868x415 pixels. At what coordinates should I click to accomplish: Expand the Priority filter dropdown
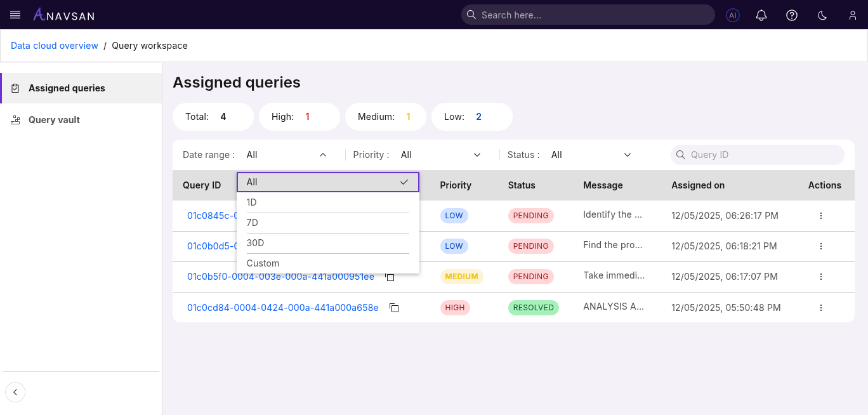coord(441,155)
